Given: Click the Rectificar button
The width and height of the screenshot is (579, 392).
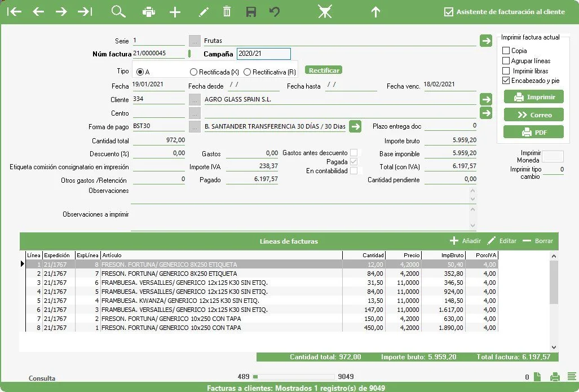Looking at the screenshot, I should click(x=324, y=70).
